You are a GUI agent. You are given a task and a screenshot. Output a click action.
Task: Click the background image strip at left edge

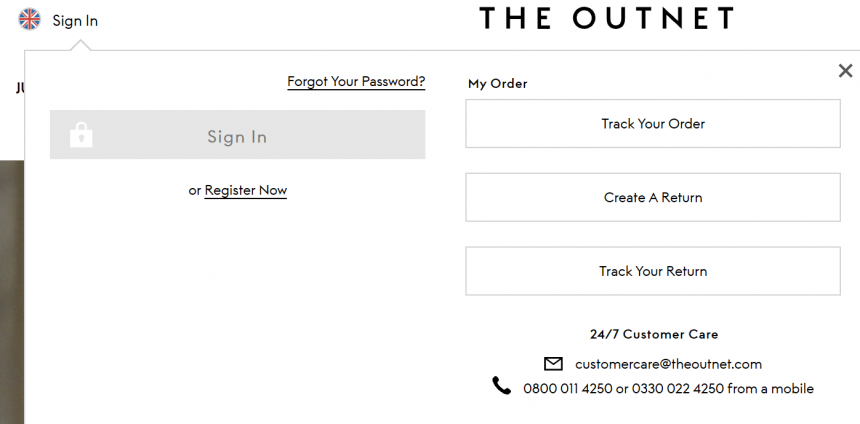point(12,292)
